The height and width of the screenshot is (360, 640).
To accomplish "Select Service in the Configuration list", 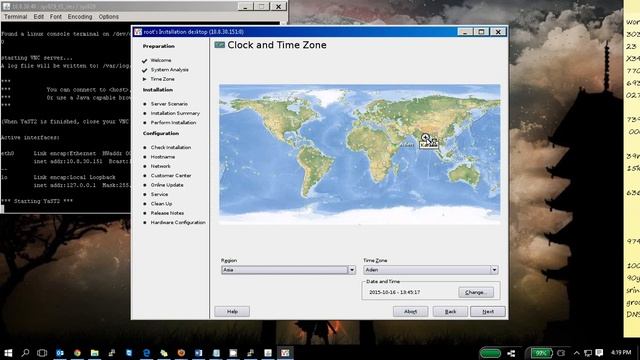I will point(159,194).
